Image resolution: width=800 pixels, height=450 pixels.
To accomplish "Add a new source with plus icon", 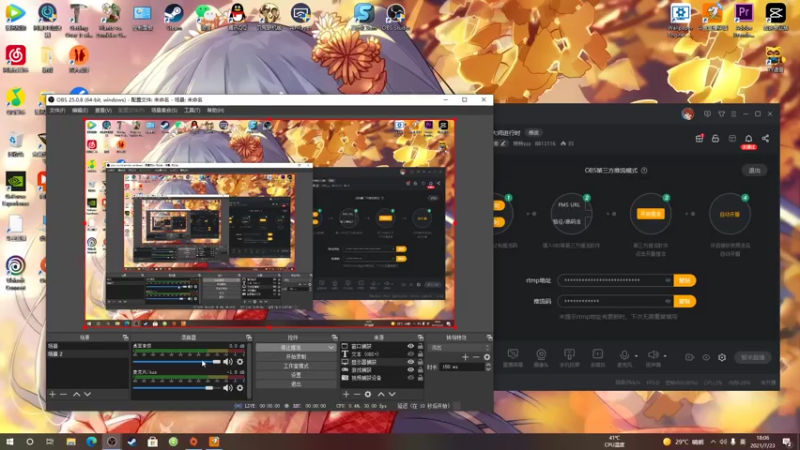I will tap(346, 394).
